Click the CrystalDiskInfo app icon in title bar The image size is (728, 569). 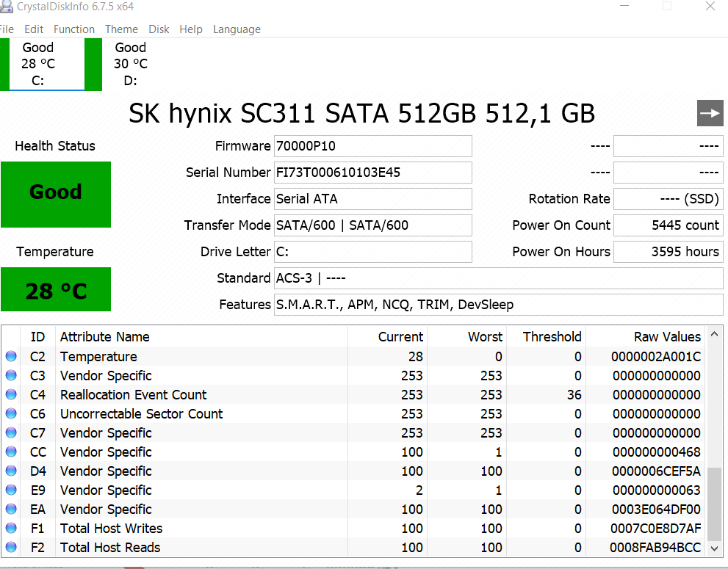coord(6,7)
